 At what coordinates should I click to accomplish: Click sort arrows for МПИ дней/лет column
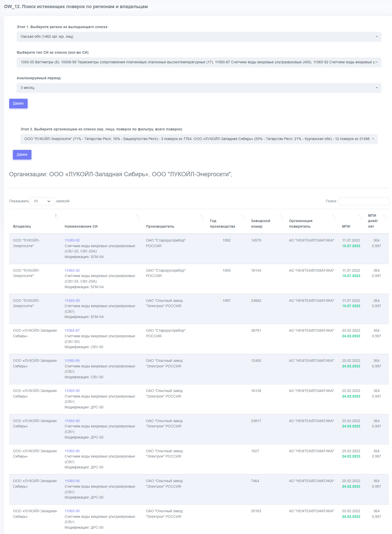[385, 216]
